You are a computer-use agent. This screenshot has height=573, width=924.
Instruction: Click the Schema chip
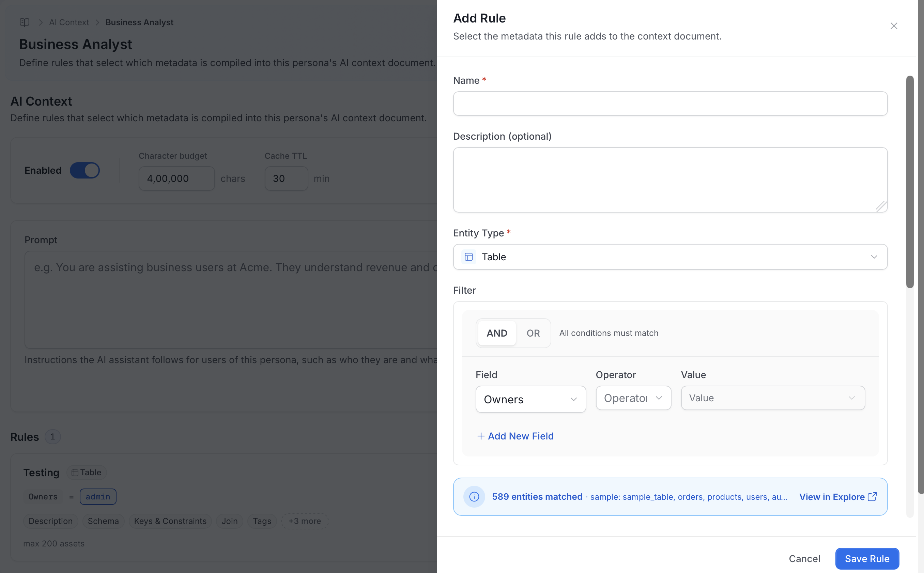pos(103,521)
